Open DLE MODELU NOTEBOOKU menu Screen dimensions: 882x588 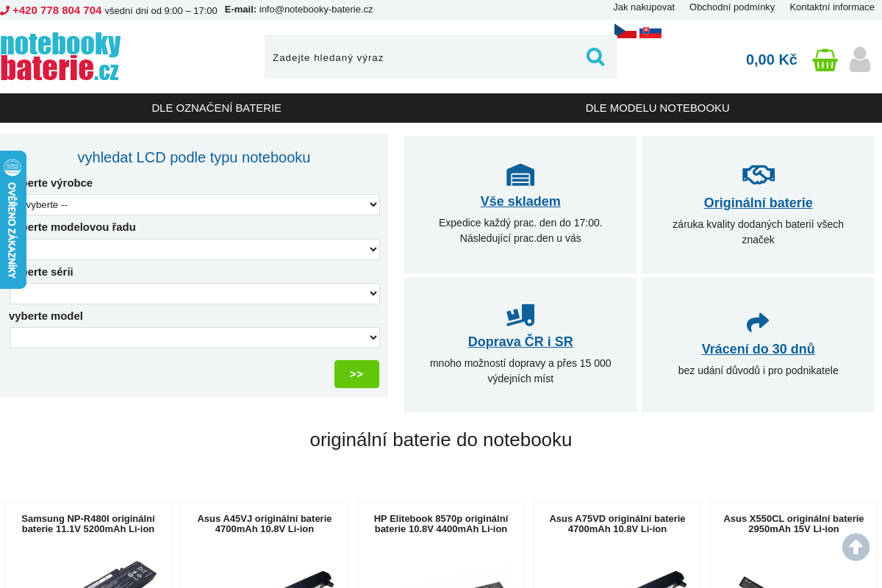(658, 108)
